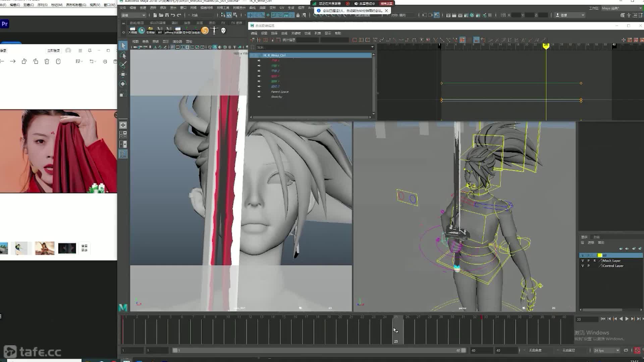Open the 渲染器 viewport panel menu

click(x=177, y=42)
